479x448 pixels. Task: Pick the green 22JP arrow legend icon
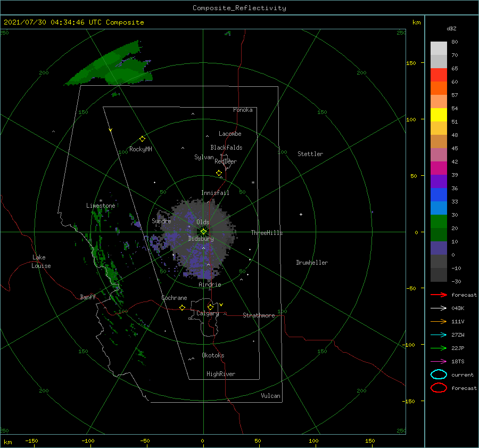tap(439, 348)
